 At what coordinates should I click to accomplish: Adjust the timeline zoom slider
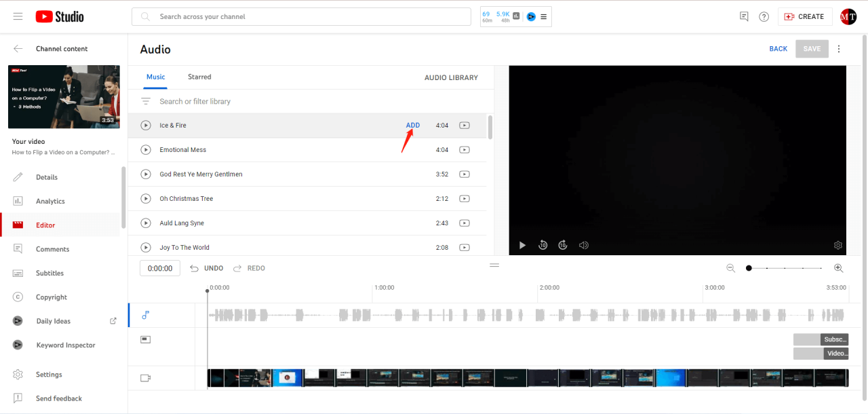pyautogui.click(x=748, y=267)
